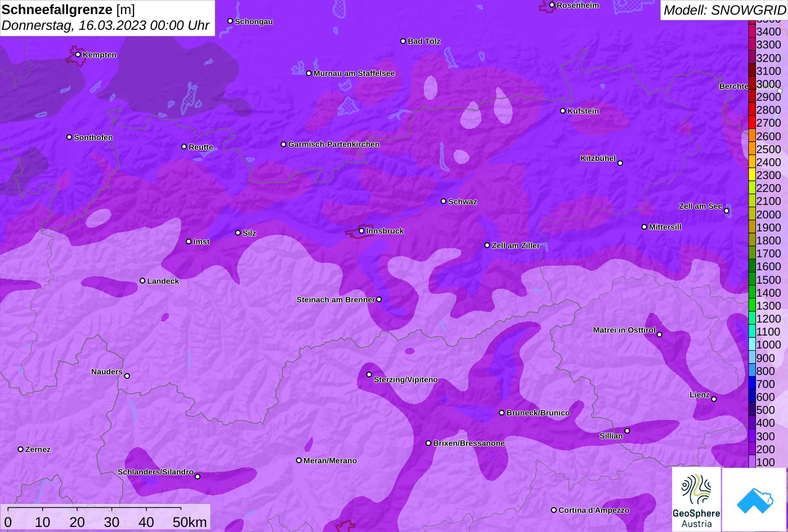The width and height of the screenshot is (788, 532).
Task: Select the Nauders city marker dot
Action: (x=127, y=376)
